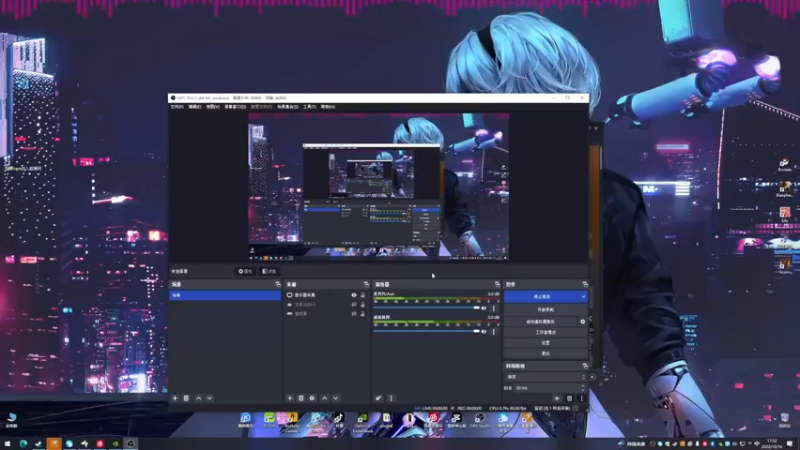
Task: Open virtual camera settings gear
Action: coord(583,321)
